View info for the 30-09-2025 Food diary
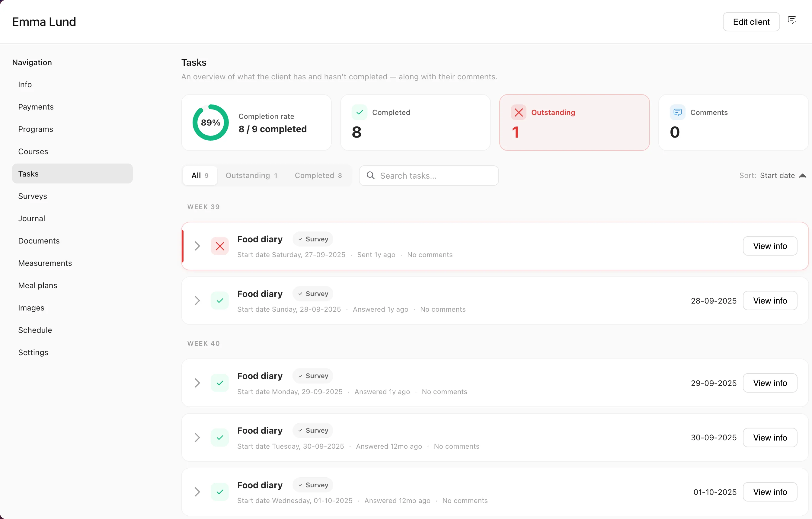812x519 pixels. [x=770, y=438]
